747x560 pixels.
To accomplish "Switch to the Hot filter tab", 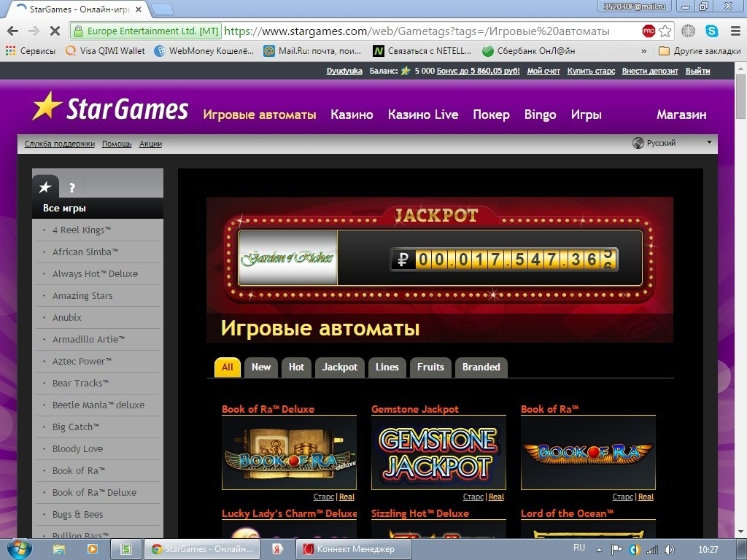I will [296, 367].
